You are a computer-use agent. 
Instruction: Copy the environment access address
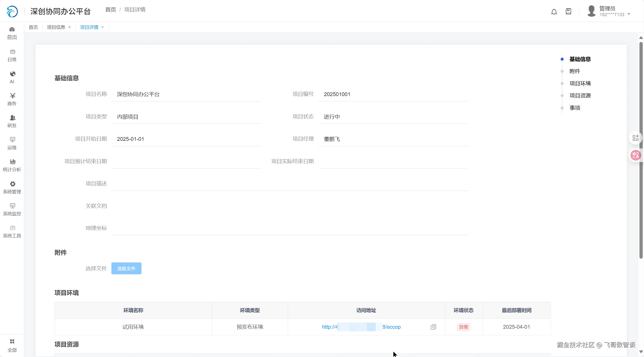[433, 327]
